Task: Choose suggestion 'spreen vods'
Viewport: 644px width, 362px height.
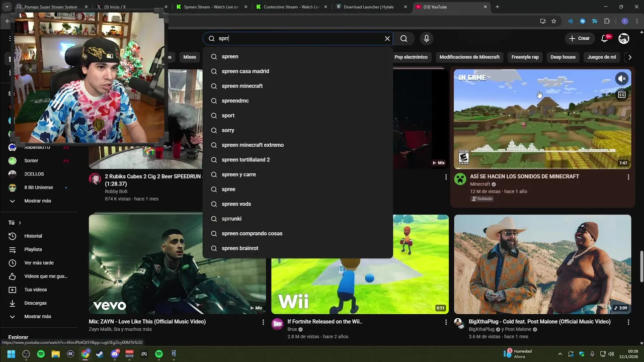Action: [x=297, y=204]
